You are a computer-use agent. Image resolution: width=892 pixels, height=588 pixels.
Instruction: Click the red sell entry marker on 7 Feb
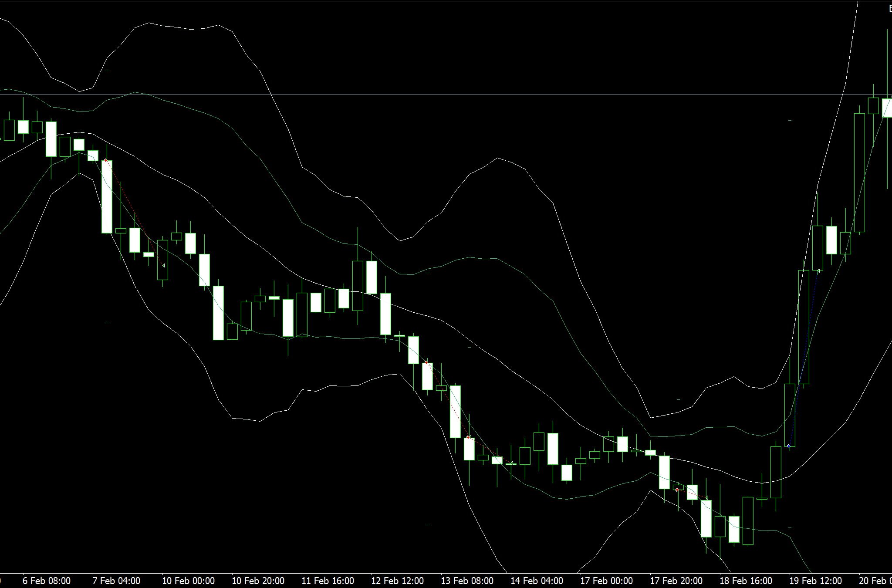click(x=105, y=160)
